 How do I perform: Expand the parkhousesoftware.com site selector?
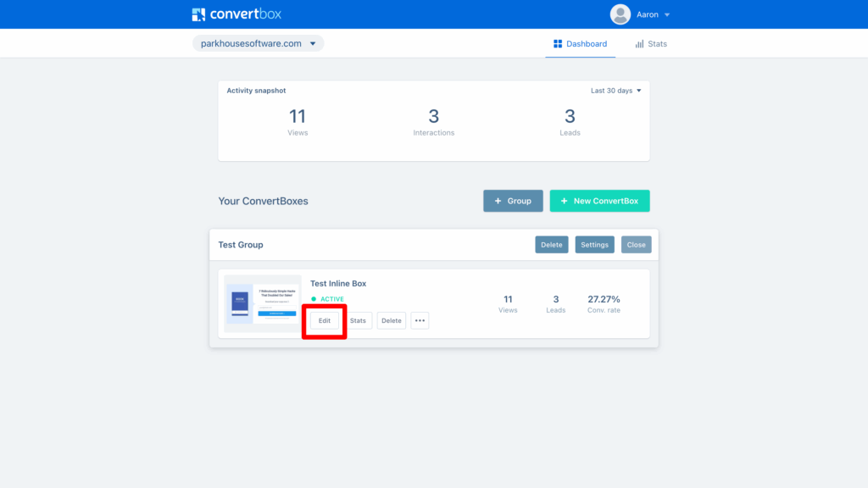click(x=258, y=43)
